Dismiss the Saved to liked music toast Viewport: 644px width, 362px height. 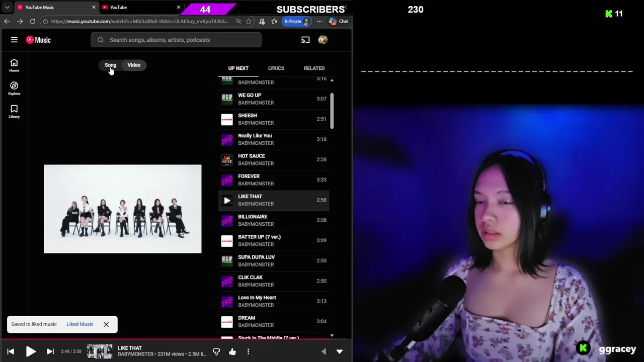106,324
